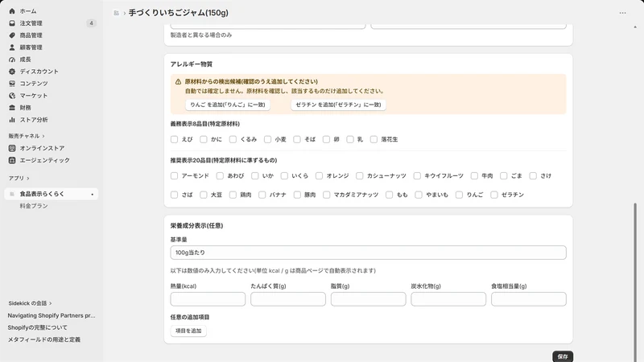This screenshot has width=644, height=362.
Task: Expand the 販売チャネル section
Action: pyautogui.click(x=27, y=136)
